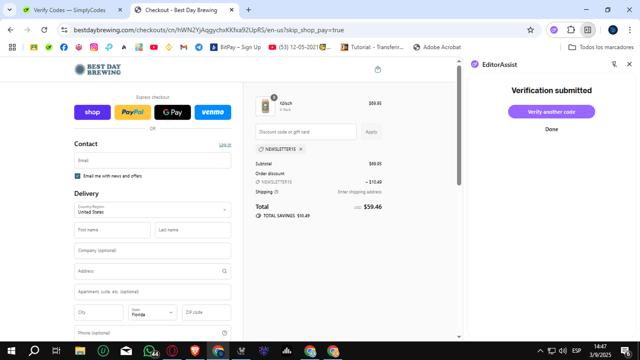Remove the NEWSLETTER15 discount tag
640x360 pixels.
point(301,149)
